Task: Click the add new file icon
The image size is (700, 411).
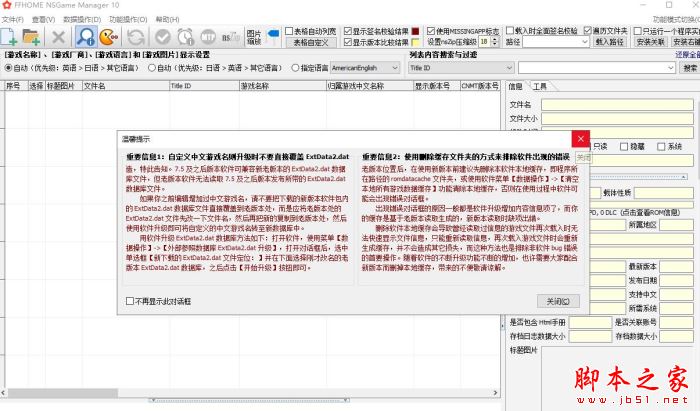Action: tap(9, 37)
